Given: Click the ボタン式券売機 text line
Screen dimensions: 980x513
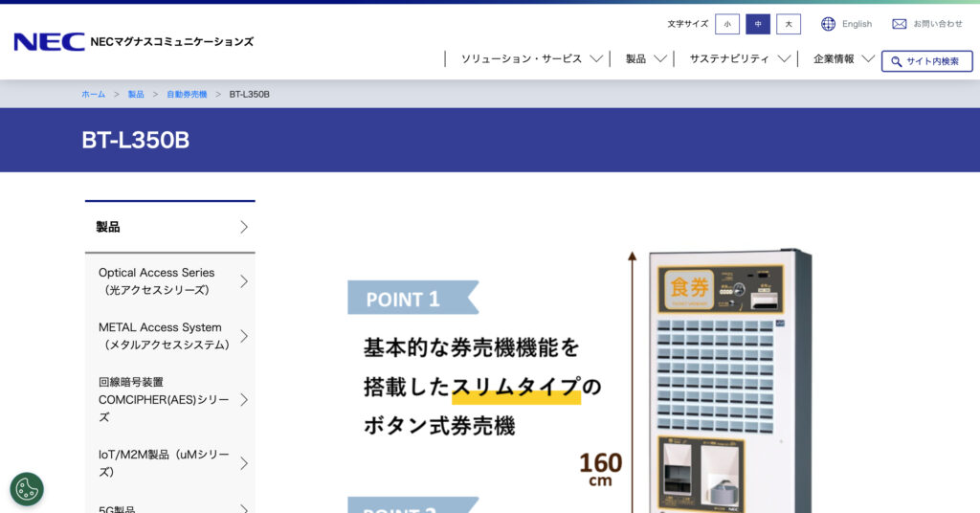Looking at the screenshot, I should point(439,426).
